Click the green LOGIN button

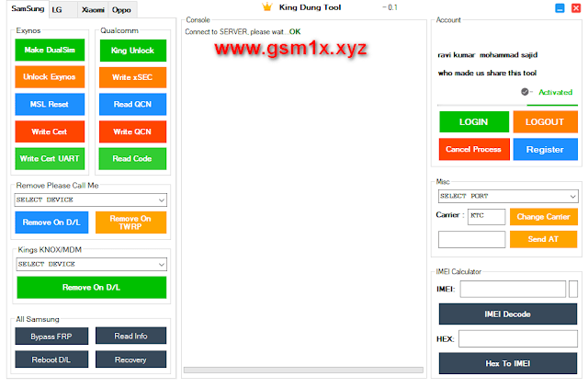(474, 122)
